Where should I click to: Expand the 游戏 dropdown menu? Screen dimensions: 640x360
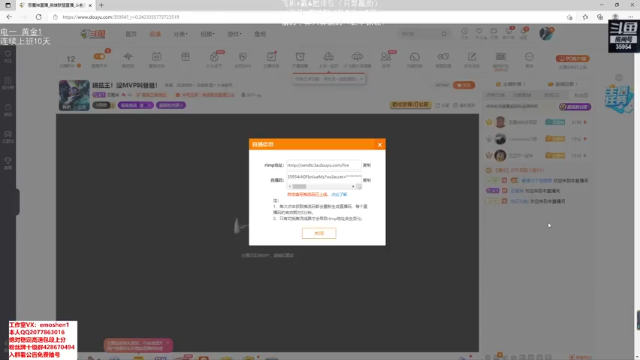point(234,34)
